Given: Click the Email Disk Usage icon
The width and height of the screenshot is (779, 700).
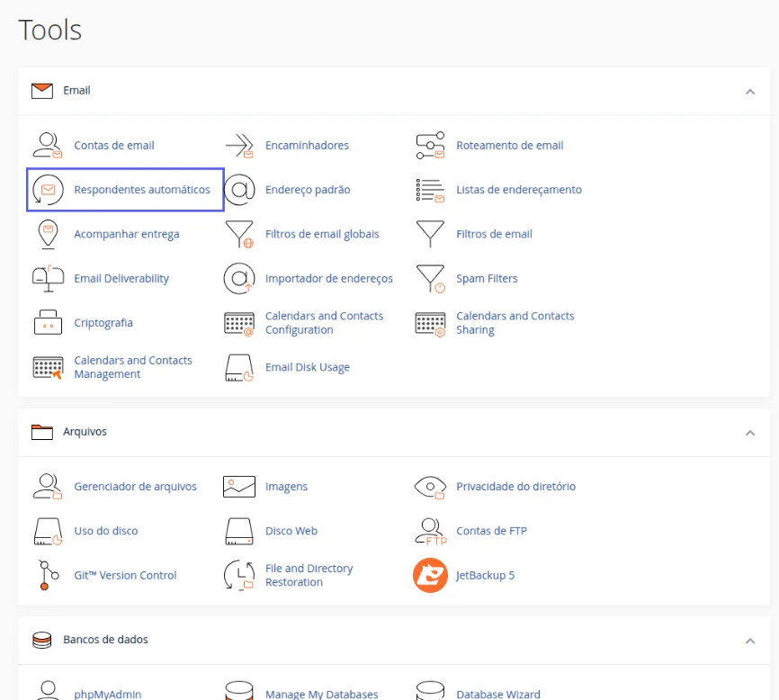Looking at the screenshot, I should 239,368.
